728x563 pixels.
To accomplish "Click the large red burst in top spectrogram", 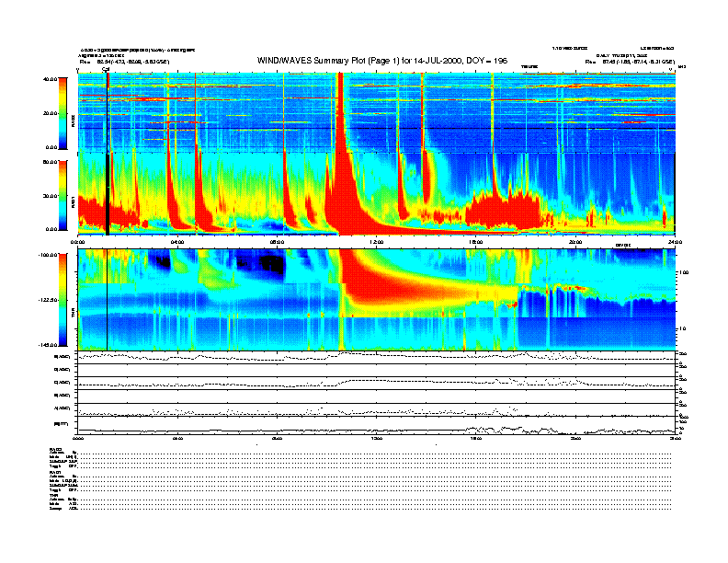I will (x=341, y=114).
